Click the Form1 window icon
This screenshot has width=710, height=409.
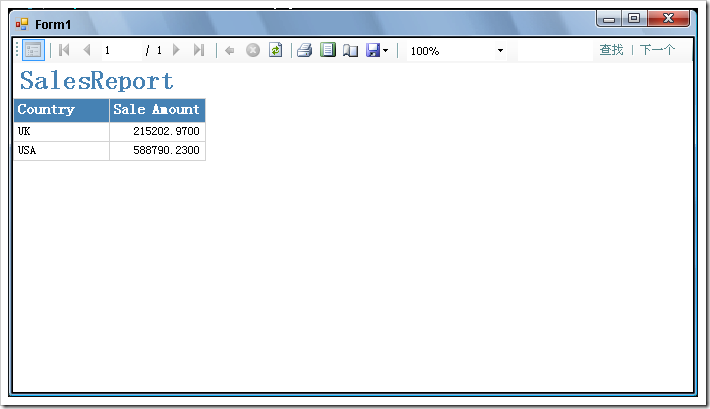22,24
